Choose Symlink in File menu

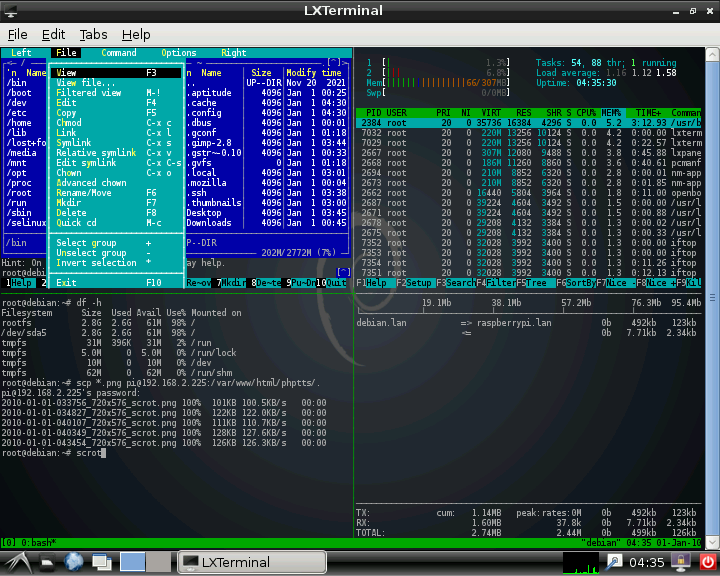pos(116,143)
